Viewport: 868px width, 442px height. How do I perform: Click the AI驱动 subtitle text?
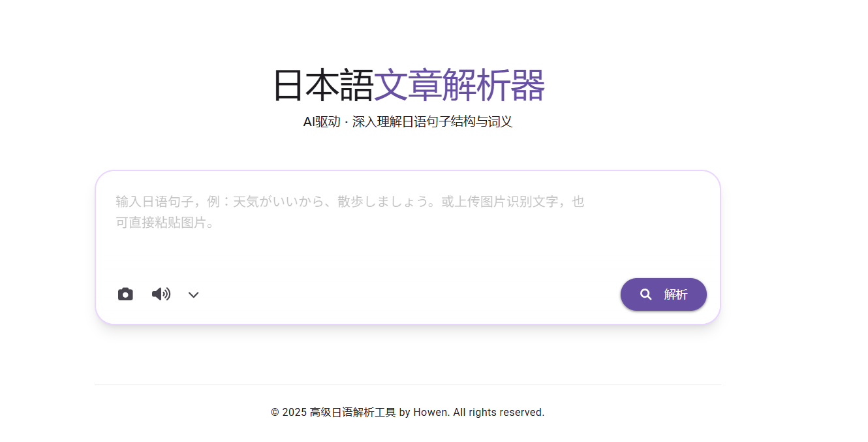(408, 122)
